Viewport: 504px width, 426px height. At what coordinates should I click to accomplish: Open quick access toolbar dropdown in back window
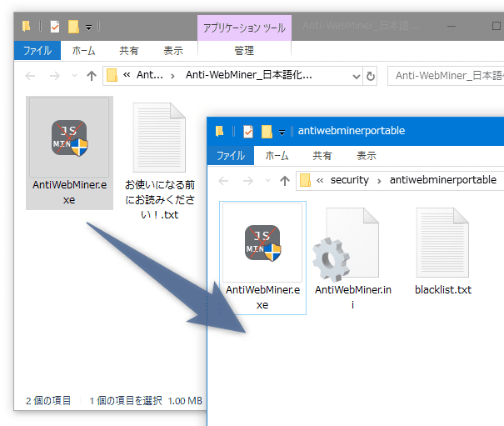point(88,28)
